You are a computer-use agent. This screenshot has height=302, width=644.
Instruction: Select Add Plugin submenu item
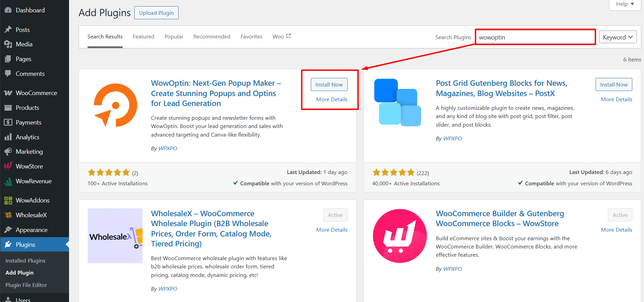(20, 273)
